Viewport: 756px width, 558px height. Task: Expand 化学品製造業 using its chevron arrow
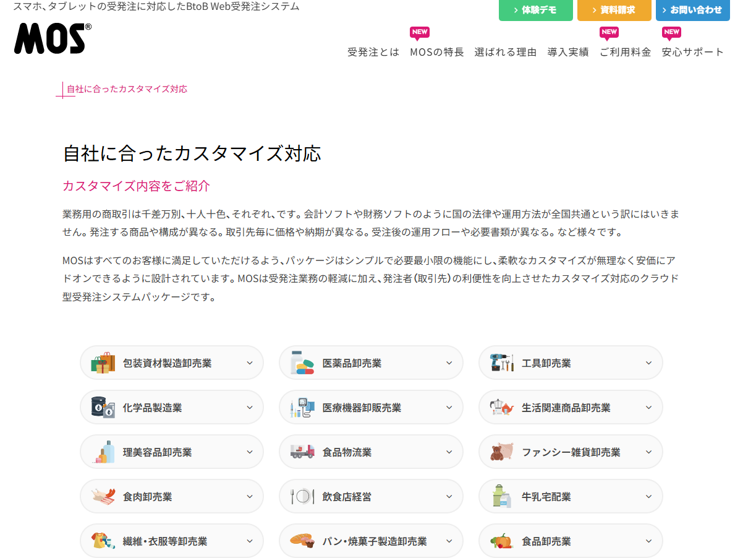click(250, 408)
